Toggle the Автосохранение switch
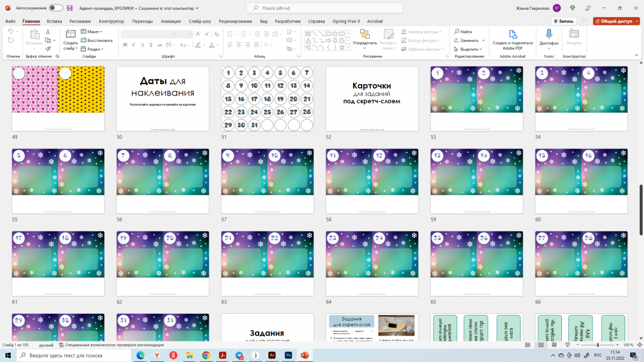Screen dimensions: 644x362 click(x=55, y=8)
